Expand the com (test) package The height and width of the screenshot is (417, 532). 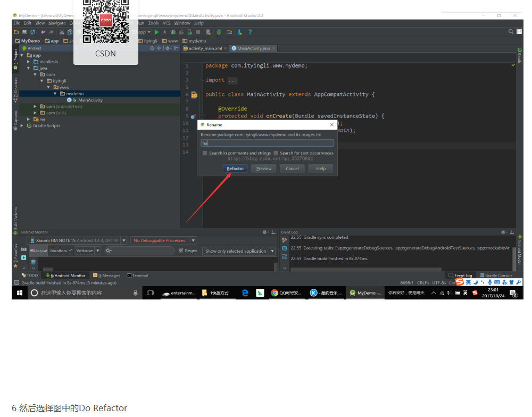(x=35, y=113)
